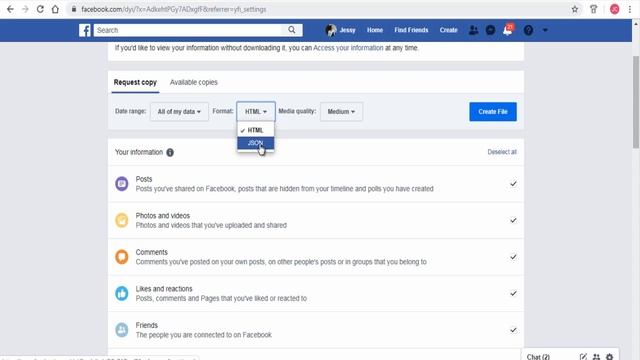Image resolution: width=640 pixels, height=360 pixels.
Task: Click the Photos and videos row title
Action: (162, 216)
